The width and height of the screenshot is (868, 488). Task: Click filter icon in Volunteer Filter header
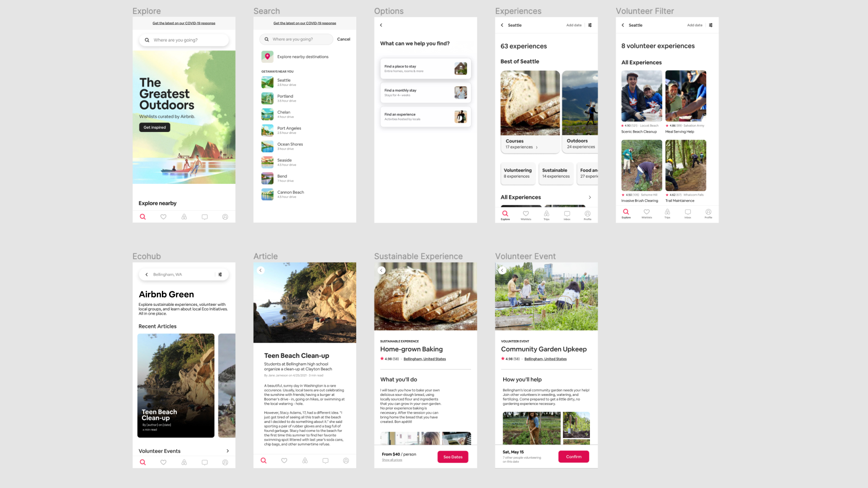click(x=711, y=25)
